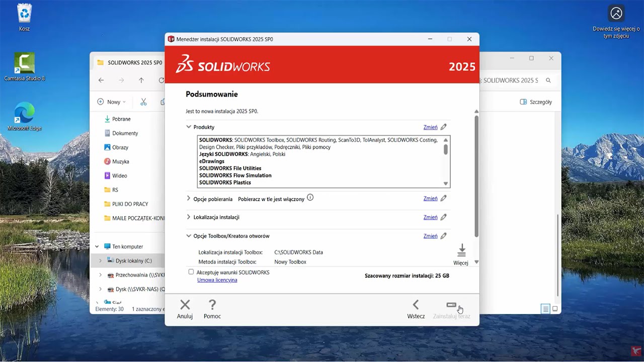This screenshot has width=644, height=362.
Task: Click 'SOLIDWORKS Flow Simulation' in products list
Action: coord(235,175)
